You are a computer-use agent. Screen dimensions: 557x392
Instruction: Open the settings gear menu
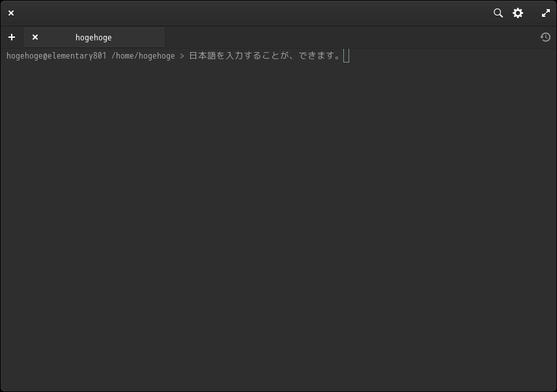[518, 13]
